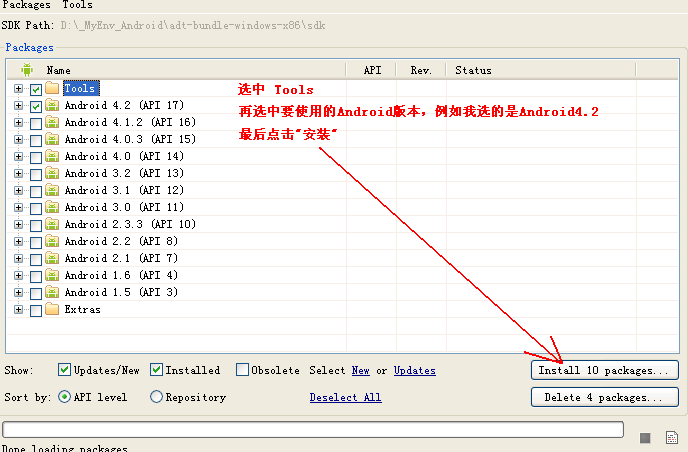The width and height of the screenshot is (688, 452).
Task: Click the Updates selection link
Action: [415, 370]
